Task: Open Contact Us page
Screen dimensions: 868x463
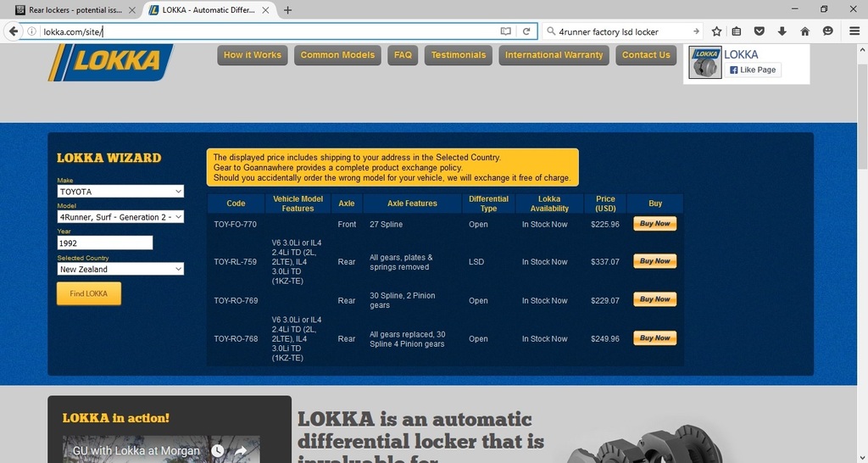Action: (x=646, y=55)
